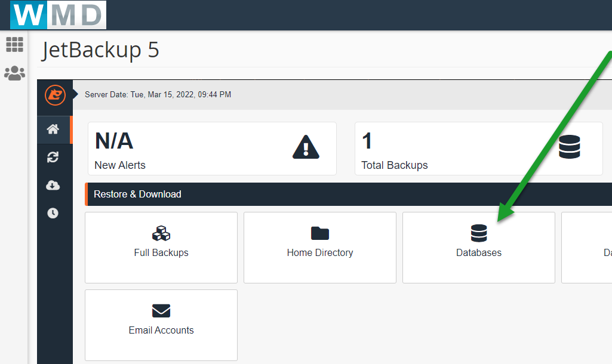Click the '1' total backups count

coord(367,141)
